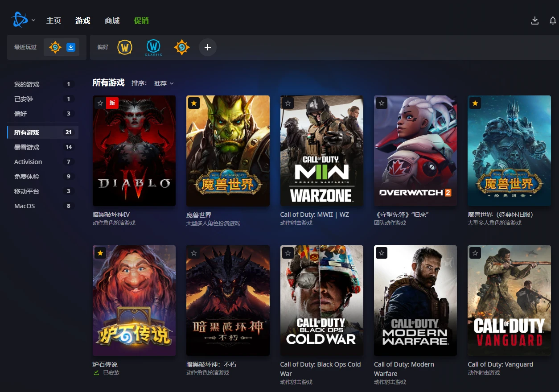Go to the 促销 tab
559x392 pixels.
[141, 21]
